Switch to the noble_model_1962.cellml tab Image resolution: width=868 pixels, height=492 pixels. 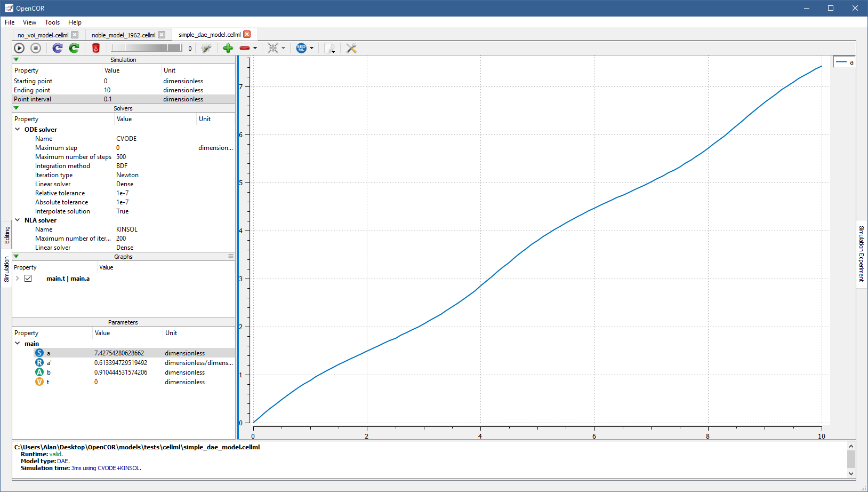(123, 35)
